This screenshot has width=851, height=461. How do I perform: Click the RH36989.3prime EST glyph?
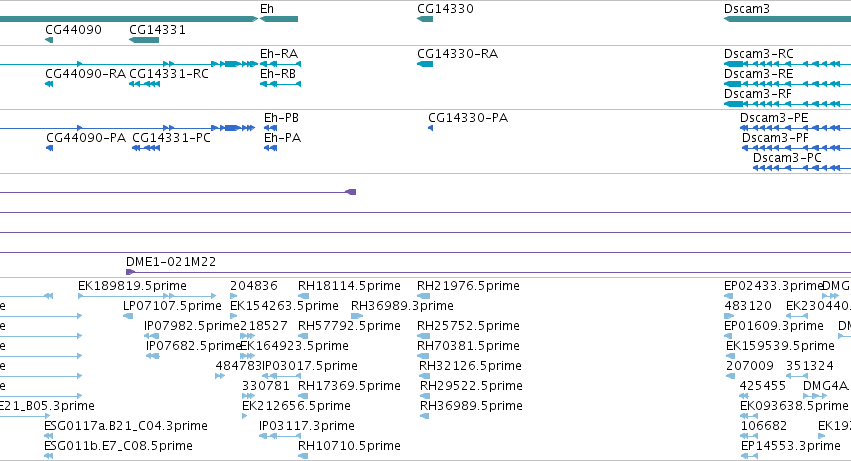coord(357,316)
